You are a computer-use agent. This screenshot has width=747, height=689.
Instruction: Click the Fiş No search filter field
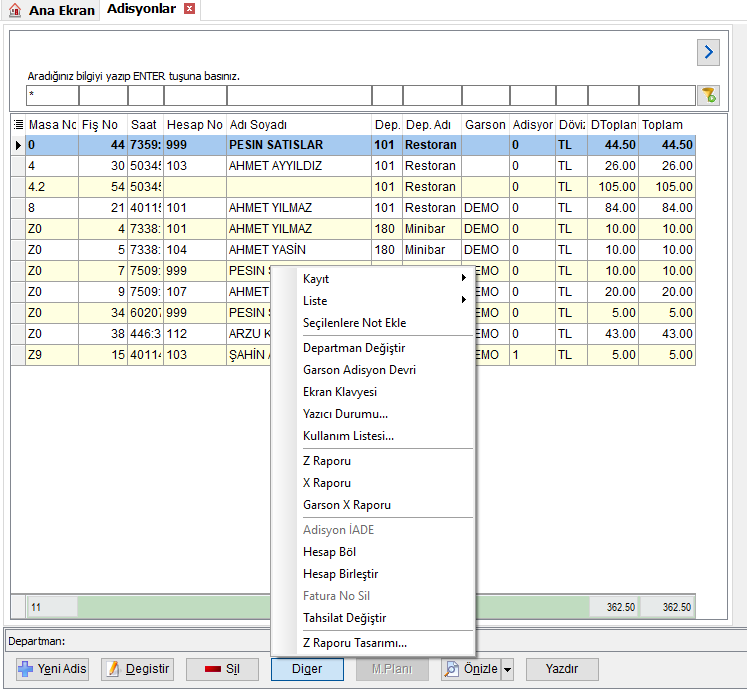[103, 95]
